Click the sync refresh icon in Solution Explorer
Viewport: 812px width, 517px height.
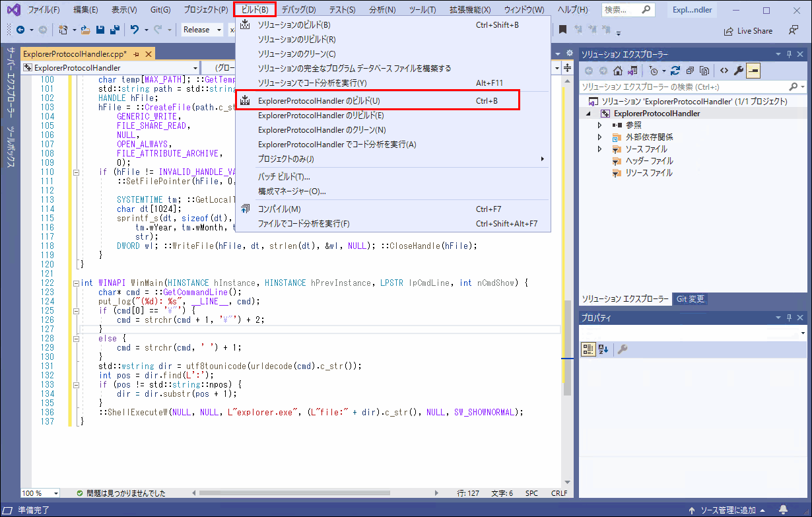click(675, 71)
